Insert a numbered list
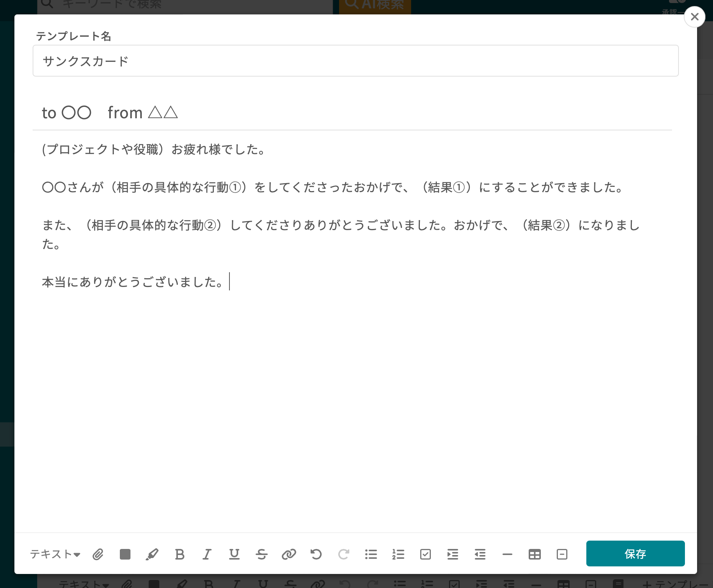Screen dimensions: 713x588 coord(398,554)
